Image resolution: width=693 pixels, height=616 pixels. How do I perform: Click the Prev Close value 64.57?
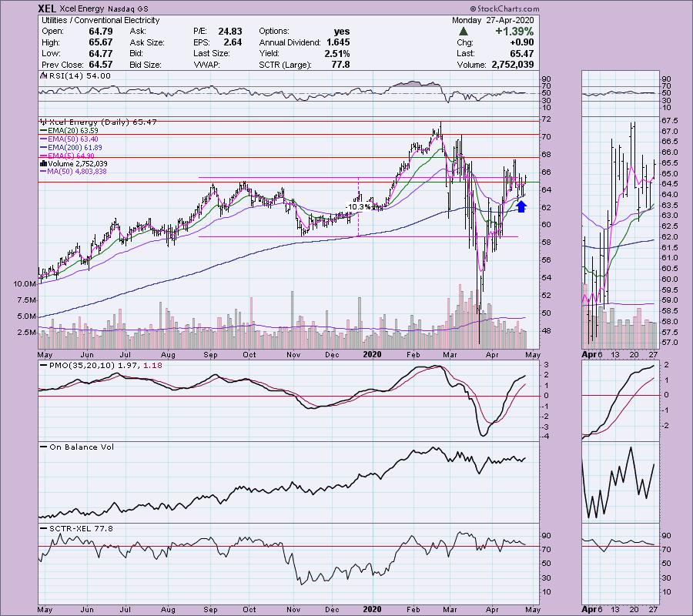pos(101,65)
